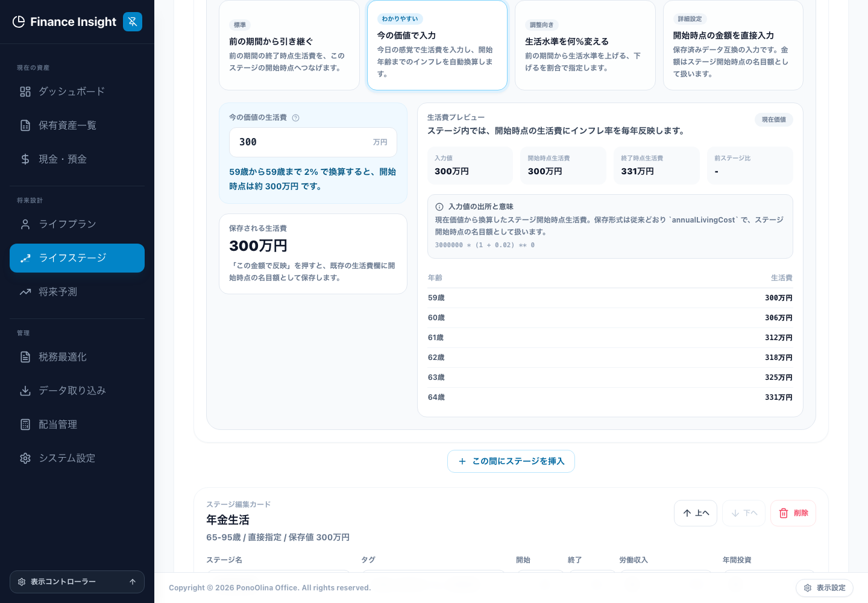Toggle the 現在価値 badge in preview

(x=774, y=120)
